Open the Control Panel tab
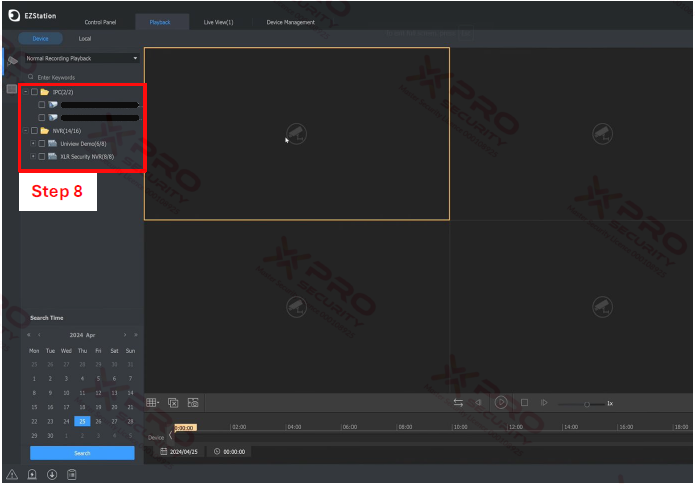 click(100, 22)
